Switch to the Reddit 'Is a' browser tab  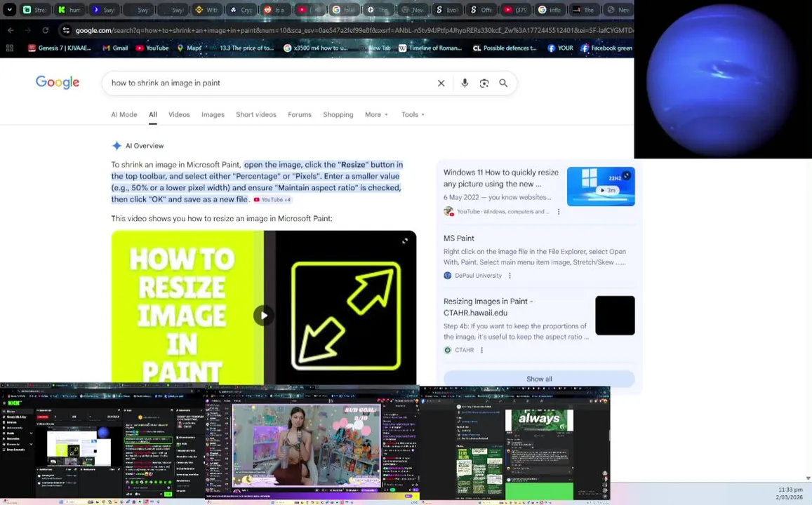pos(275,10)
